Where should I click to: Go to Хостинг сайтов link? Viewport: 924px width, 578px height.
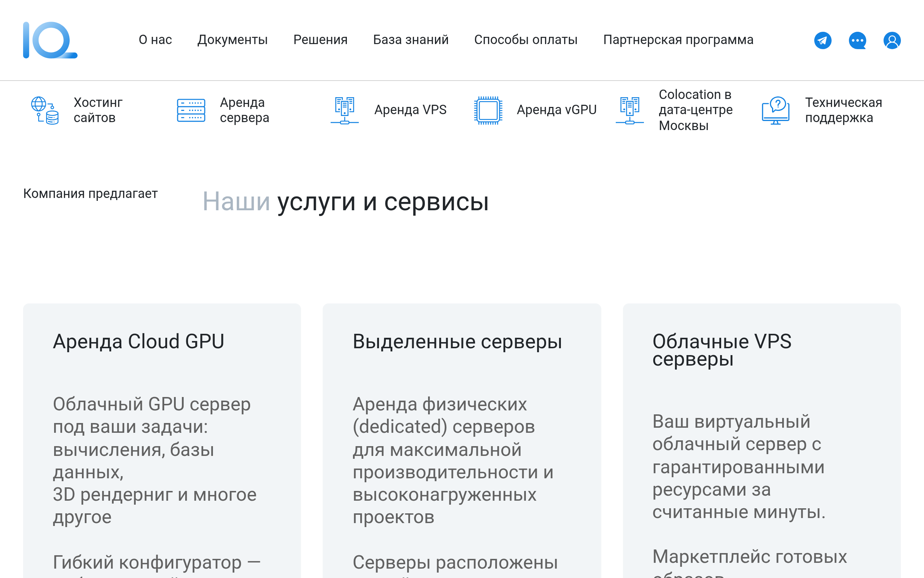(98, 110)
